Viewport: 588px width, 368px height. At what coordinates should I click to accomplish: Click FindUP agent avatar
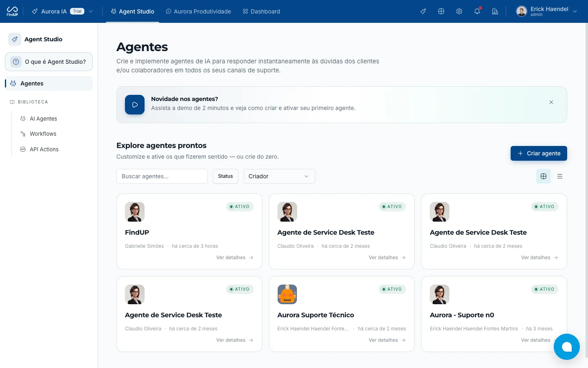[x=135, y=212]
